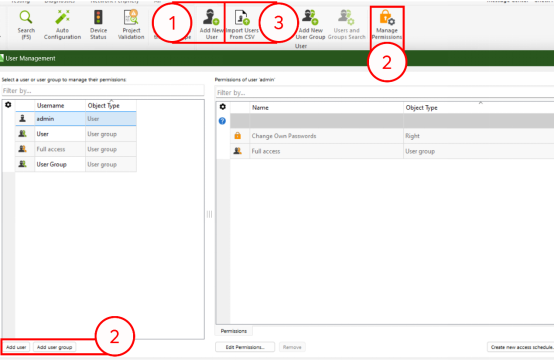This screenshot has width=554, height=362.
Task: Click the 'Add user group' button
Action: click(54, 347)
